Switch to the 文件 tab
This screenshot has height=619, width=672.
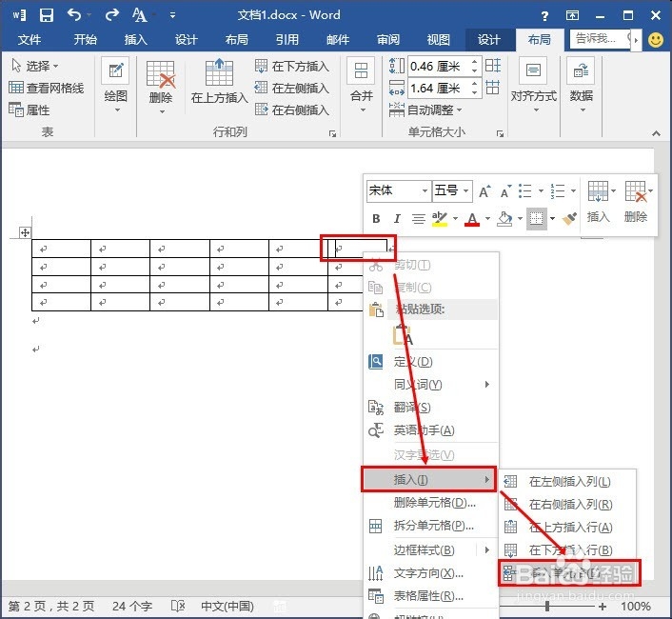(x=30, y=40)
